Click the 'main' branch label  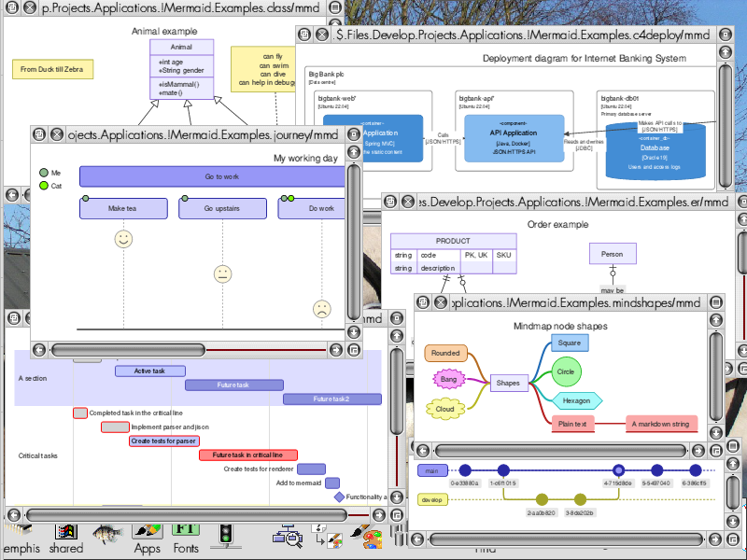click(x=432, y=470)
